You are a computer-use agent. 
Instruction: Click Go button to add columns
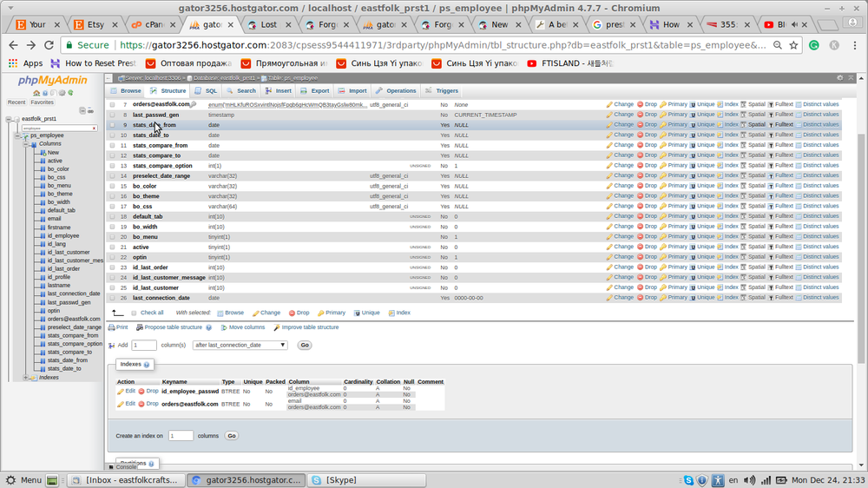click(305, 345)
